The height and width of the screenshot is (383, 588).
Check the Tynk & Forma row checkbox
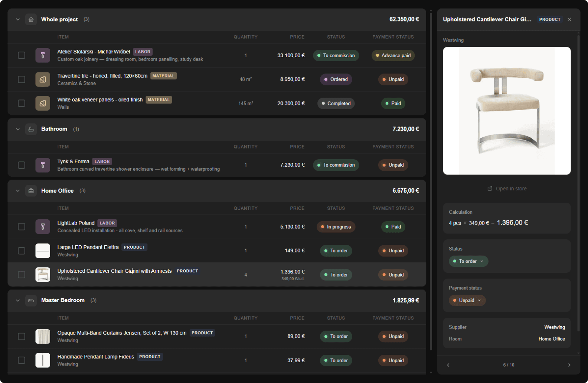22,165
